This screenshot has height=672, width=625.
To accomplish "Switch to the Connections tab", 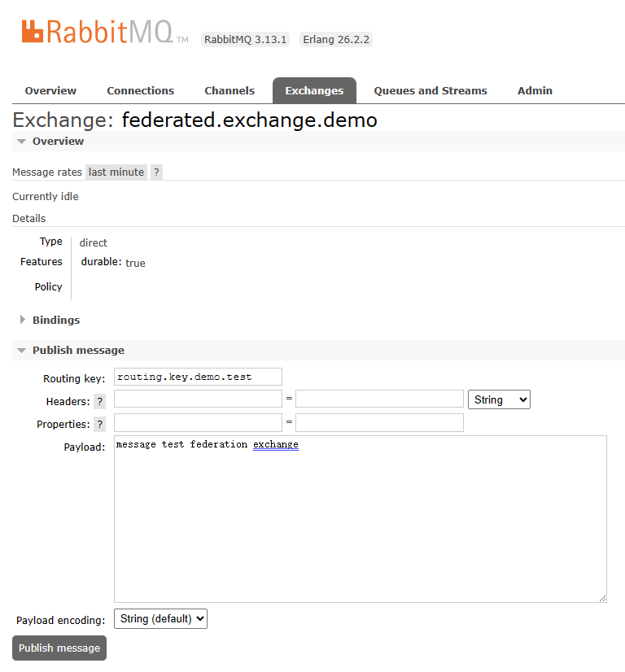I will point(141,91).
